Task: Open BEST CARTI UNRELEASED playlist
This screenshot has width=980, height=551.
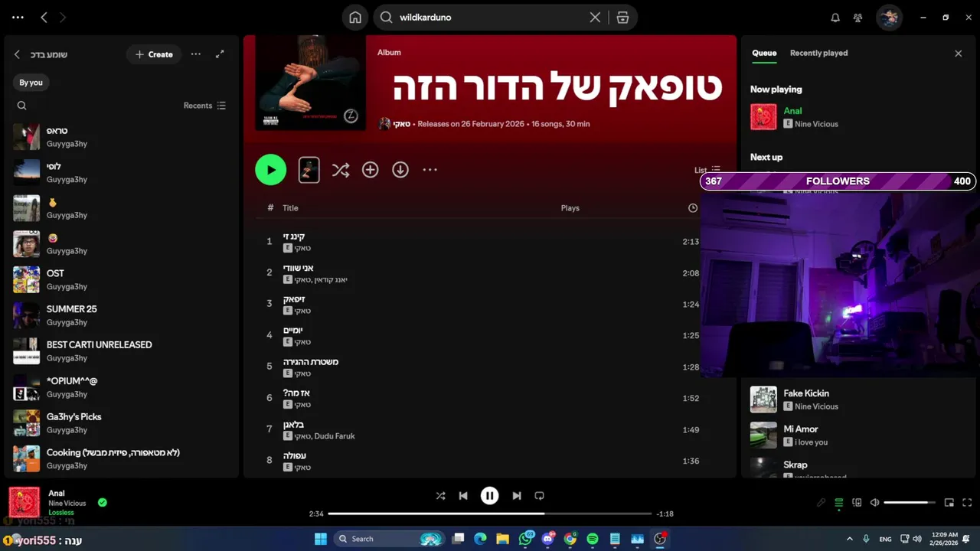Action: (122, 351)
